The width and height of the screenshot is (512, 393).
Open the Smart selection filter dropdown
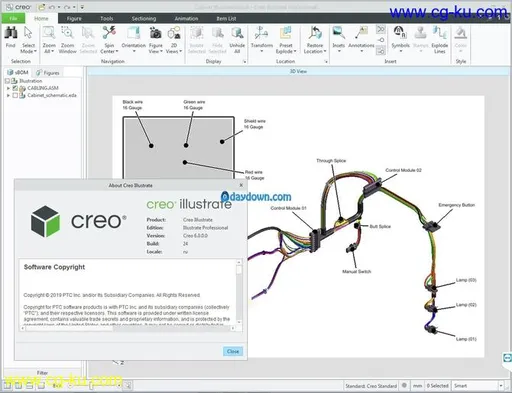[501, 386]
